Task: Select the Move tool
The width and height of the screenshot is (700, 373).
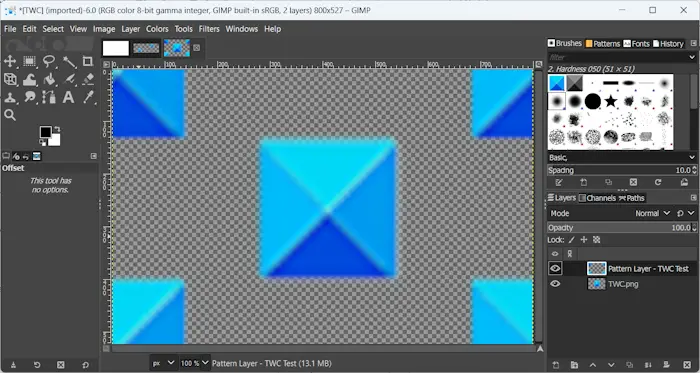Action: 10,61
